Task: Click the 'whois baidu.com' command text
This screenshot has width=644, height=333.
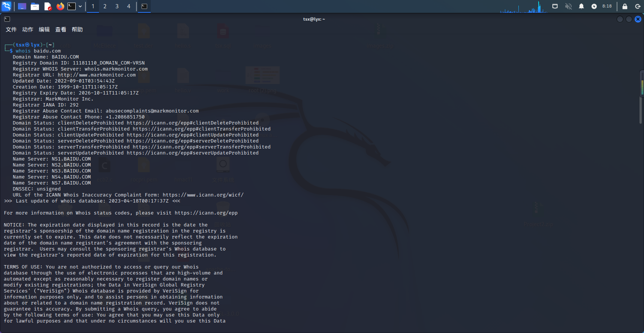Action: coord(38,51)
